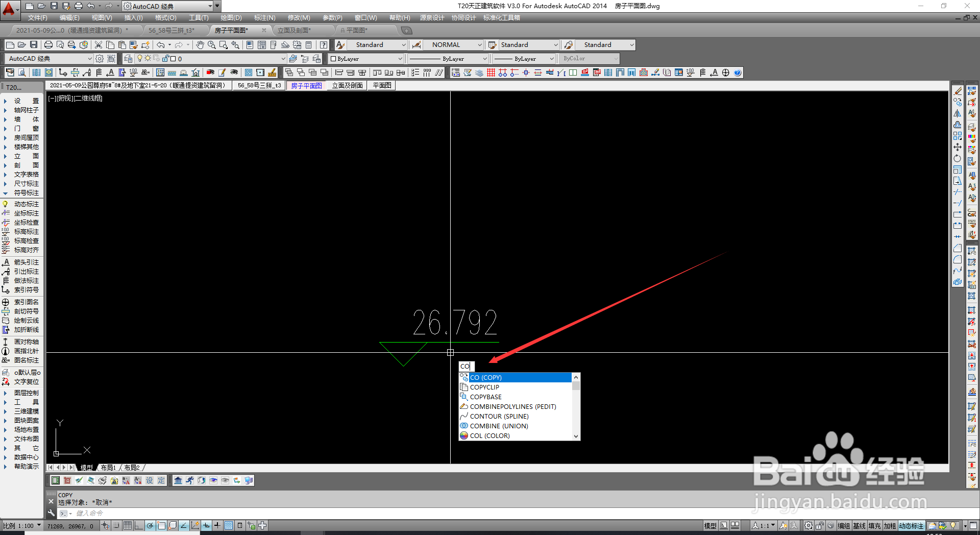
Task: Toggle 动态标注 in status bar
Action: tap(911, 525)
